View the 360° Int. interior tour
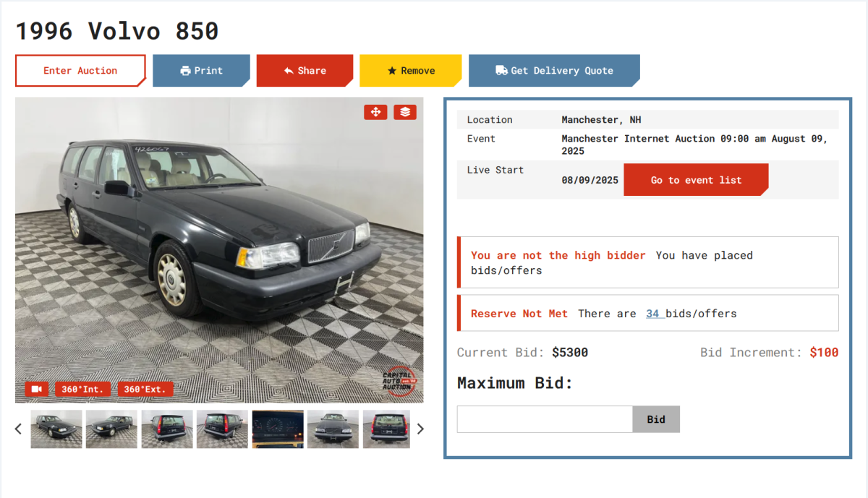This screenshot has height=498, width=868. pyautogui.click(x=82, y=389)
